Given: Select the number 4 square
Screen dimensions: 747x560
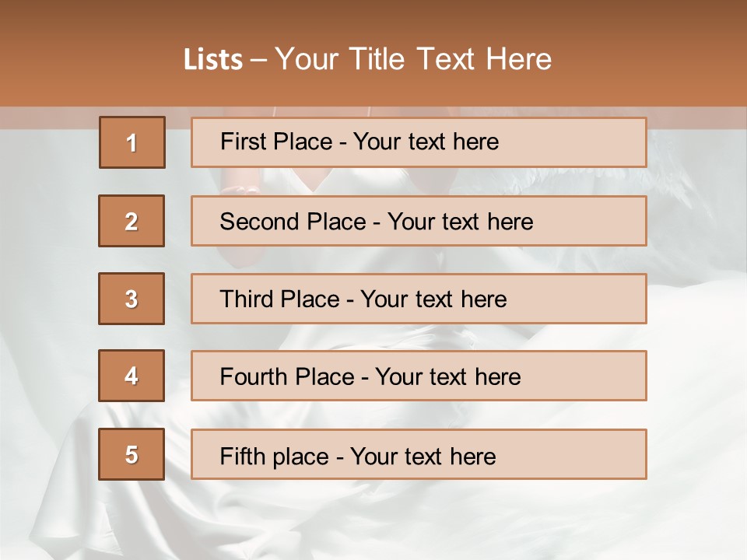Looking at the screenshot, I should click(x=132, y=376).
